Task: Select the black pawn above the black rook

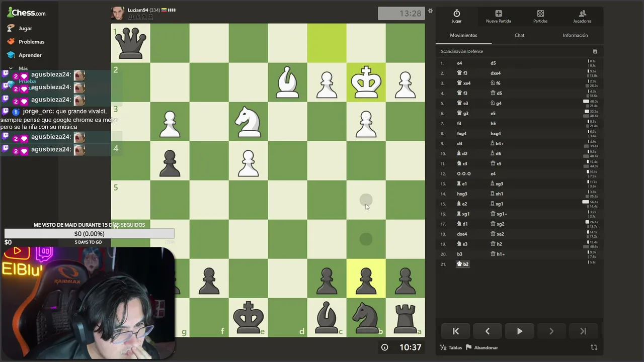Action: click(405, 280)
